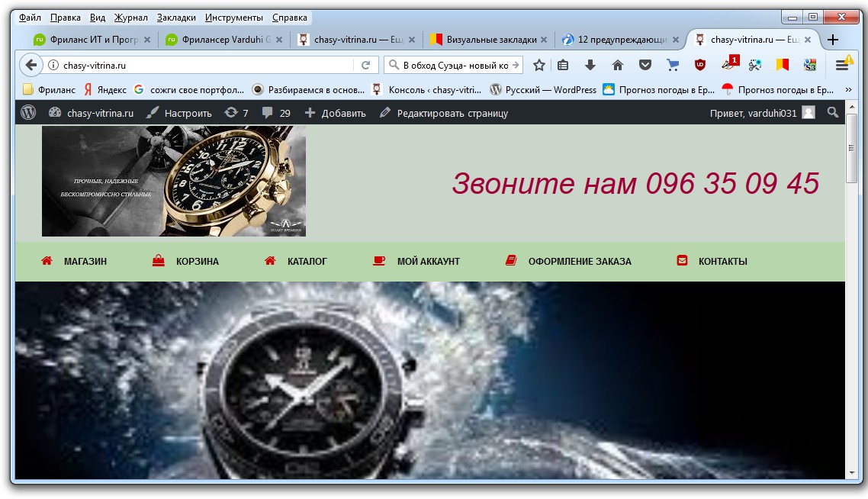Close the 12 предупреждающи tab

[675, 40]
